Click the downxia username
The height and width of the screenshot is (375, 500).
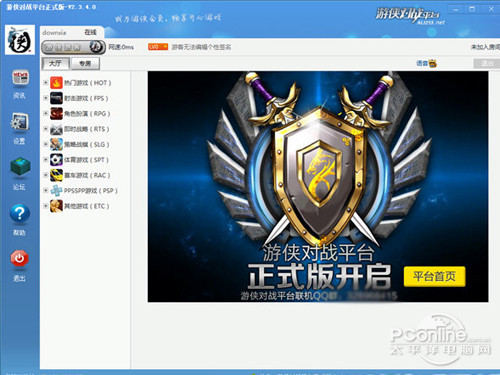coord(54,33)
